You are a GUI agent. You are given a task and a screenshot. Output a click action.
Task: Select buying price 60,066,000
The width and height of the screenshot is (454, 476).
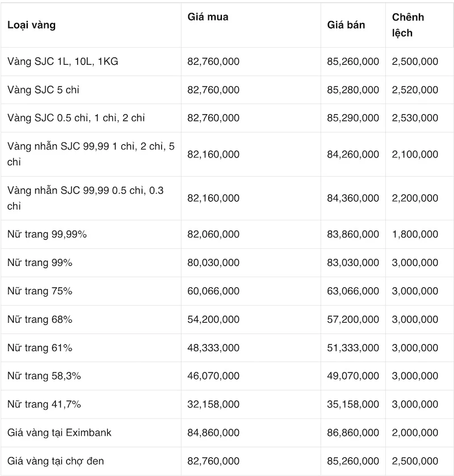point(213,291)
